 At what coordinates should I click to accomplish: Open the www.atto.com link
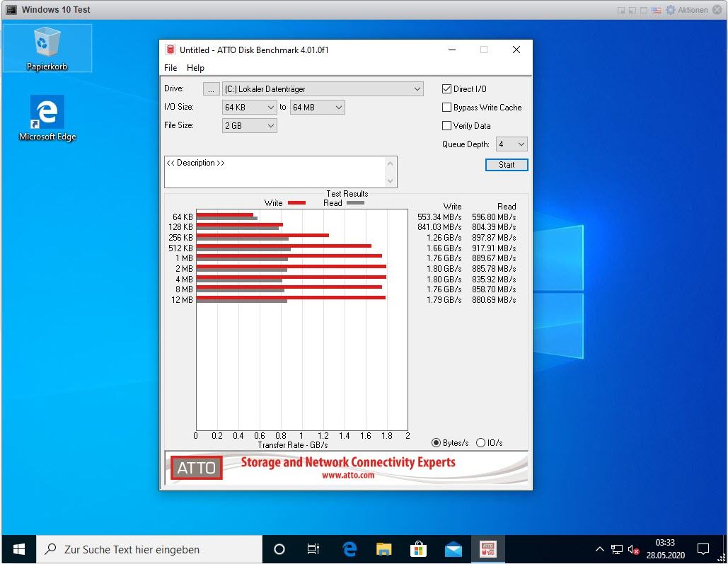(348, 476)
